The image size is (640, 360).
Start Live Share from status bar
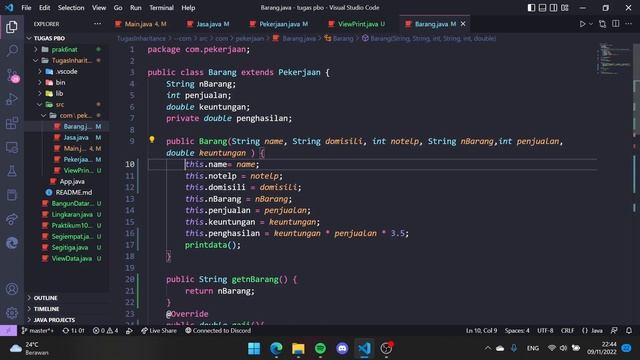pyautogui.click(x=159, y=331)
